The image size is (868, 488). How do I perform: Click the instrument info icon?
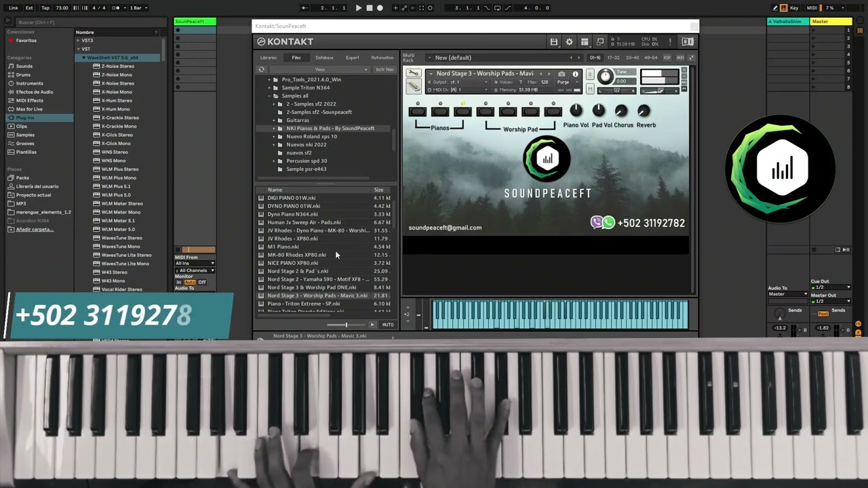(575, 74)
